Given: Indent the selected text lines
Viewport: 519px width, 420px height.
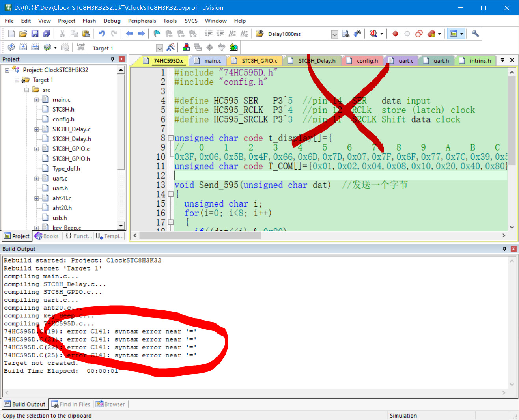Looking at the screenshot, I should (x=209, y=34).
